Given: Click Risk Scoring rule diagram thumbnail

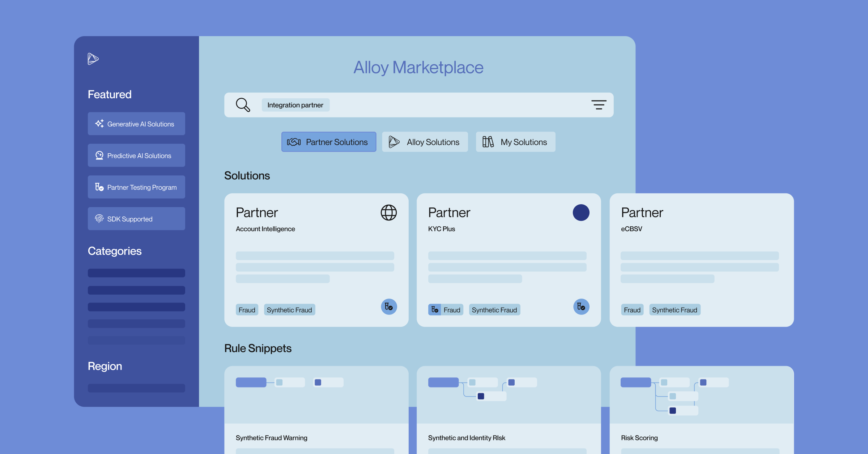Looking at the screenshot, I should click(702, 395).
